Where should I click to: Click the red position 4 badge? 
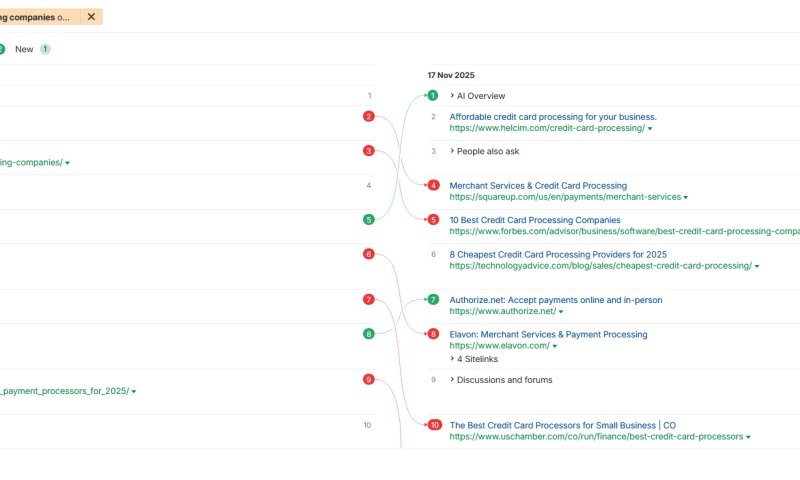pos(433,186)
